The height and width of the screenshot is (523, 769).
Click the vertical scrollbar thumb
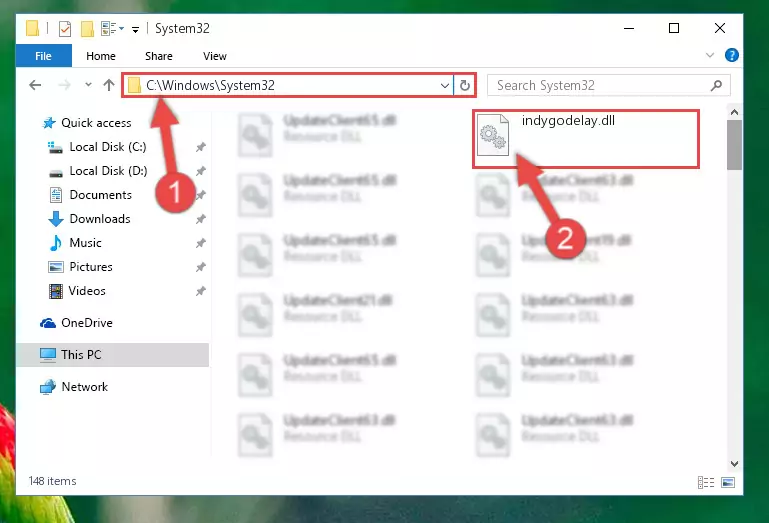(734, 145)
